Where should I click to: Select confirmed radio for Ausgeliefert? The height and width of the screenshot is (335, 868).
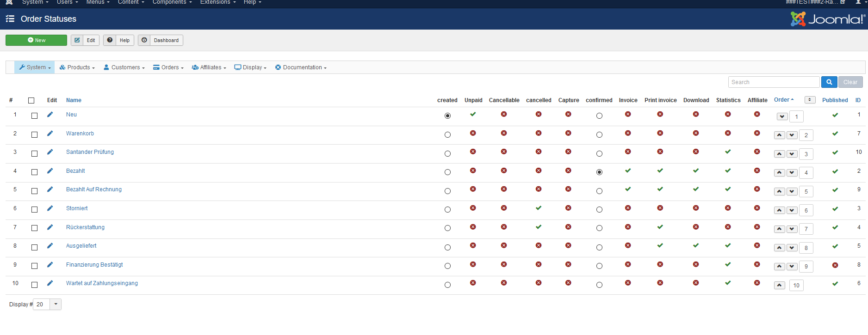[x=599, y=248]
